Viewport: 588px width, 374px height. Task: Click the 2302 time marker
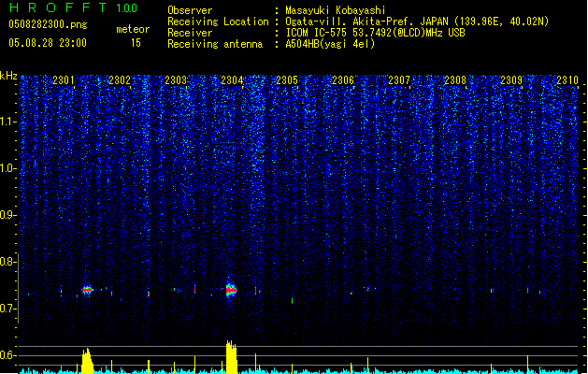(120, 80)
